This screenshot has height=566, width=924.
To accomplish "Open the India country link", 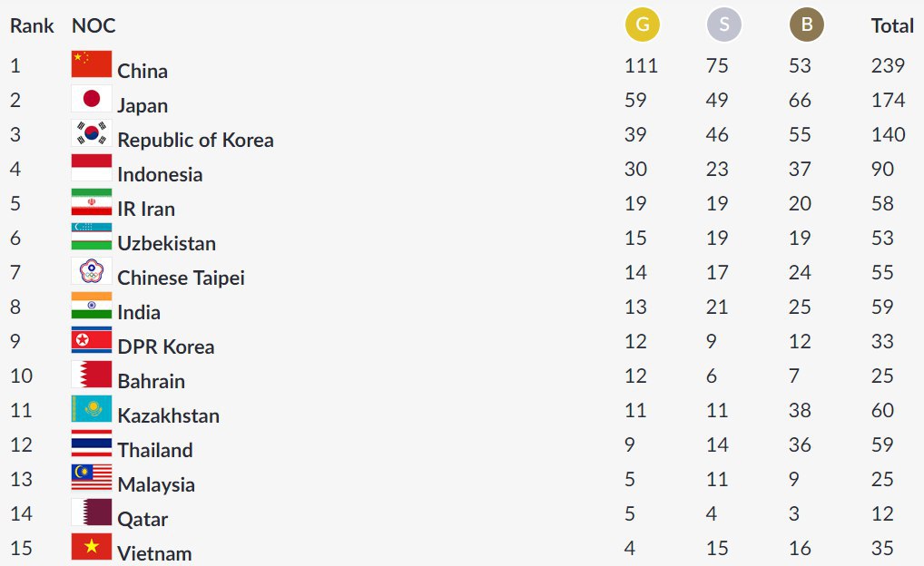I will pos(139,312).
